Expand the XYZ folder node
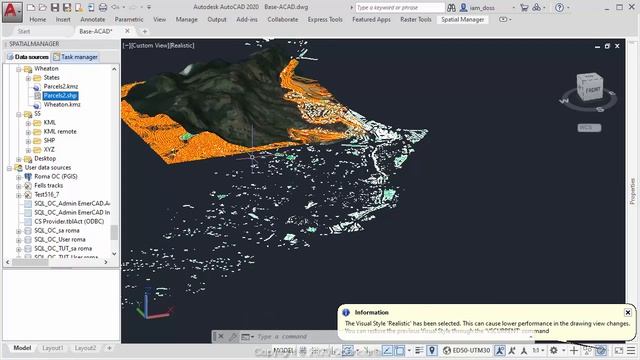 pyautogui.click(x=28, y=149)
